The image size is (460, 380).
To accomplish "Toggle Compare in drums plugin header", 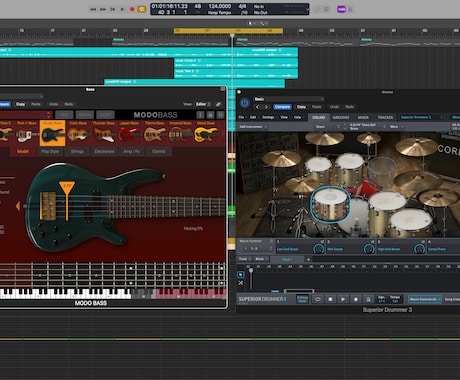I will [x=282, y=107].
